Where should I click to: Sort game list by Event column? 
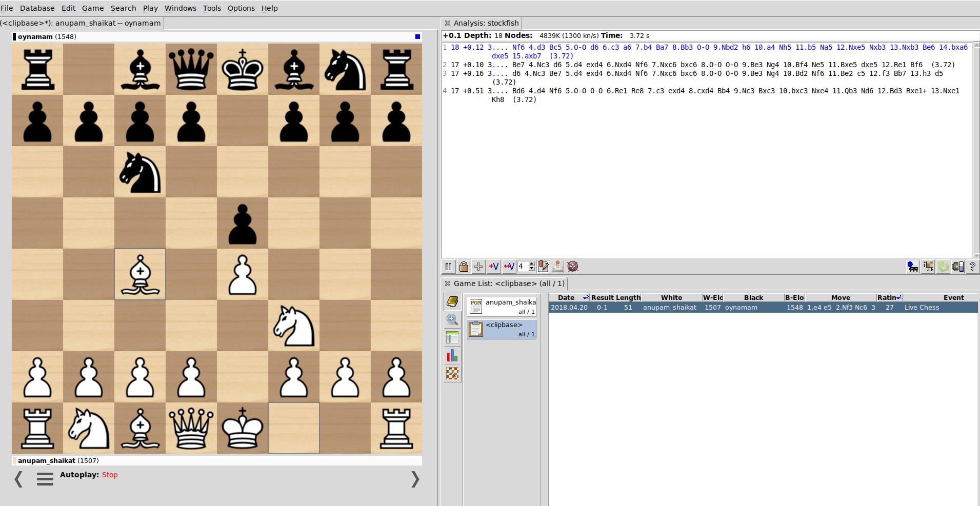coord(941,297)
